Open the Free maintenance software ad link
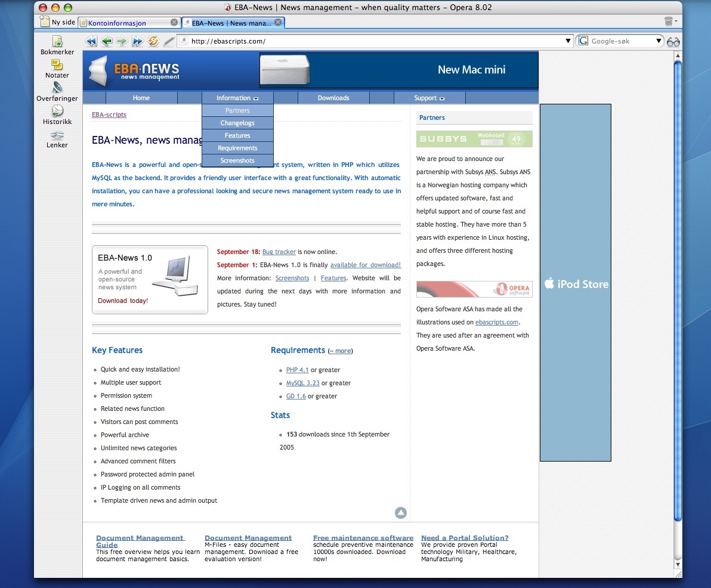The width and height of the screenshot is (711, 588). [363, 538]
